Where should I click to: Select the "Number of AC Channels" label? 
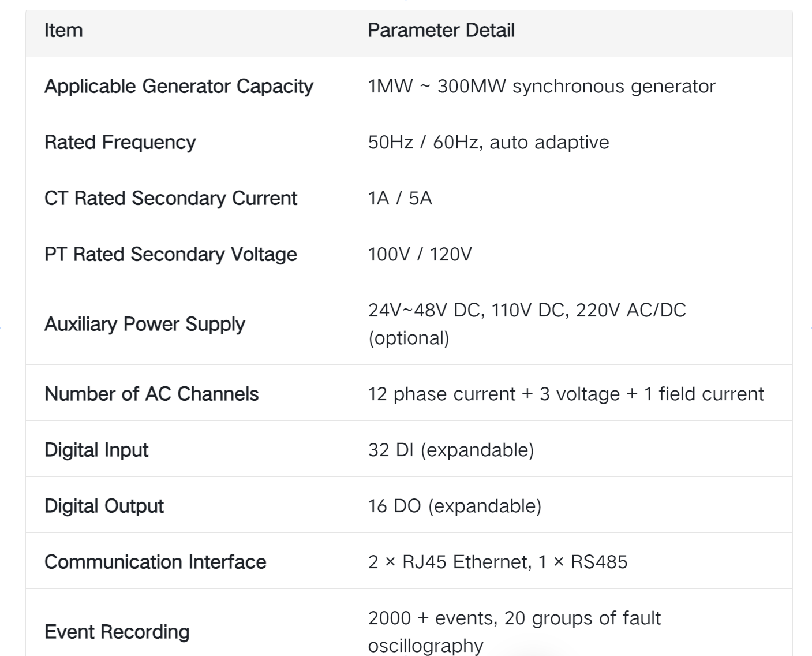coord(151,394)
